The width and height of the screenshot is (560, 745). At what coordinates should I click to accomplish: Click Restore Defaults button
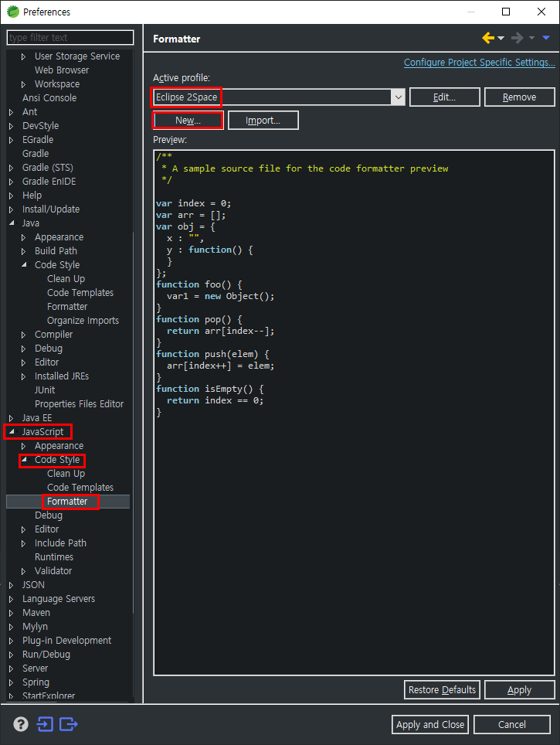(x=442, y=690)
